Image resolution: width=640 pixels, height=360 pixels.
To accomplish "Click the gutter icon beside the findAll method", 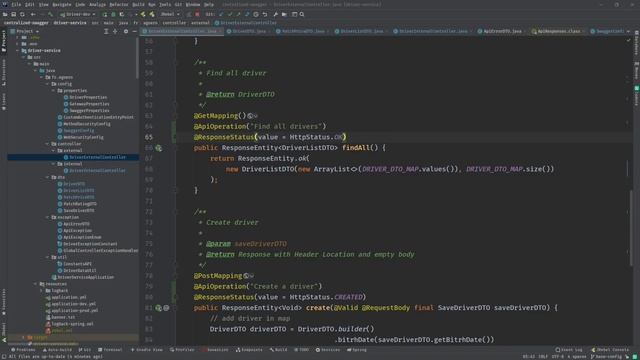I will pos(159,148).
